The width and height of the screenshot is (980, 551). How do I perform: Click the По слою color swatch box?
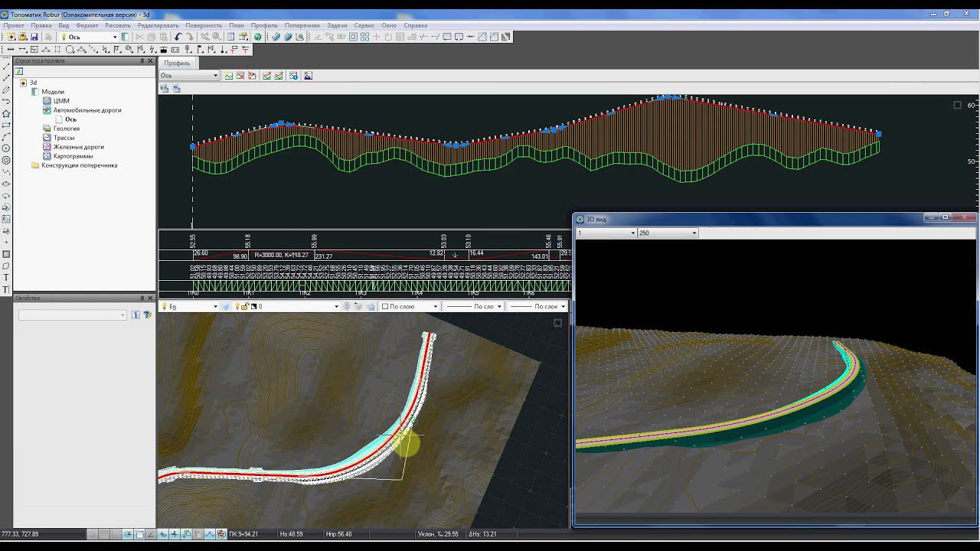pyautogui.click(x=385, y=306)
